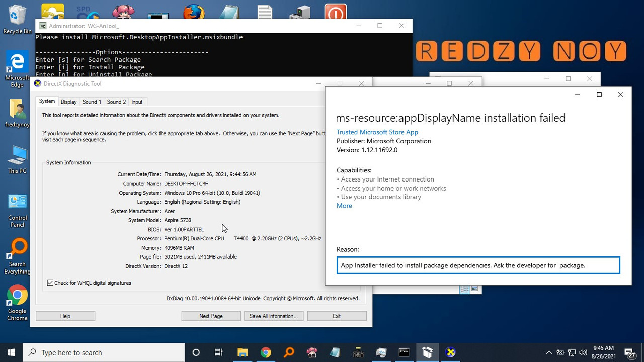Click the Operating System Windows 10 Pro value
Viewport: 644px width, 362px height.
coord(212,193)
